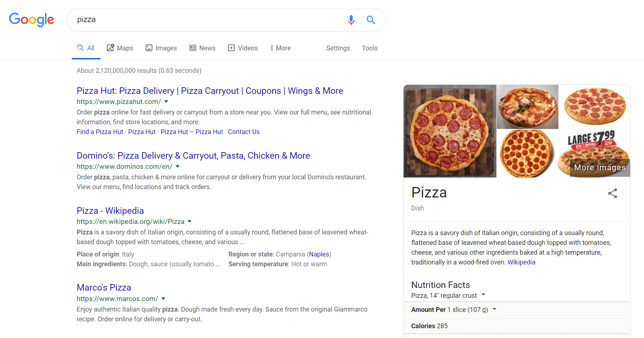Expand marcos.com URL dropdown arrow
This screenshot has width=644, height=338.
point(164,299)
